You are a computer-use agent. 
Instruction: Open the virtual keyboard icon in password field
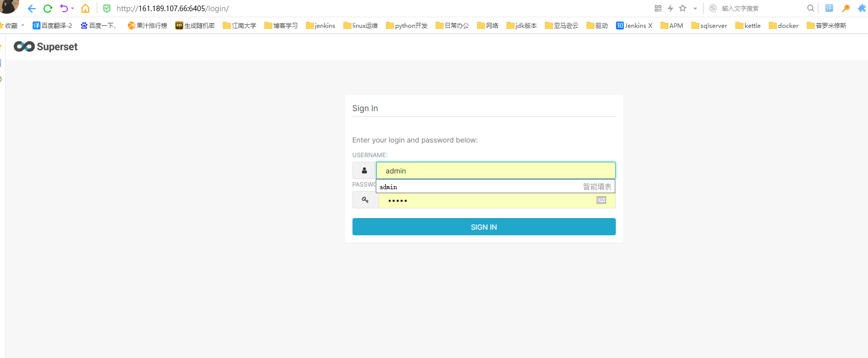[x=601, y=200]
